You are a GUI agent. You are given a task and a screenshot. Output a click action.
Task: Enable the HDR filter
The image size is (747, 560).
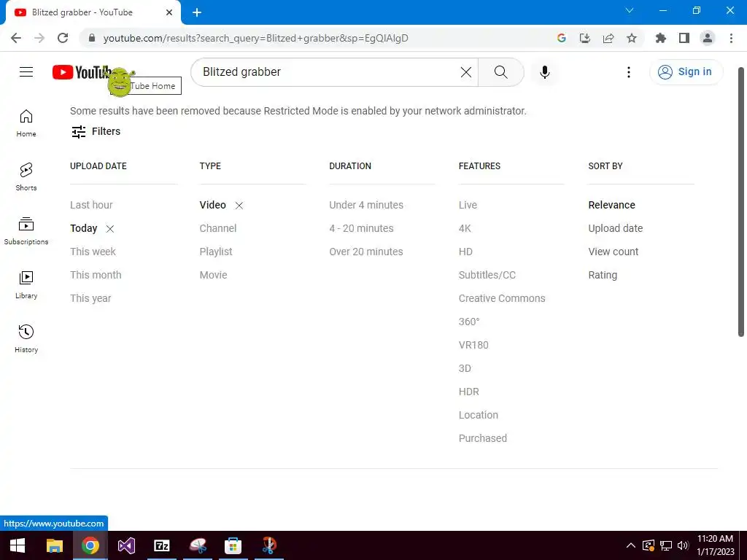tap(469, 392)
